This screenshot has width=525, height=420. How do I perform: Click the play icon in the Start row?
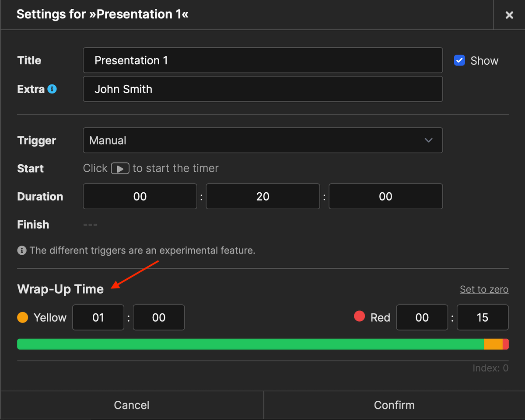pos(120,168)
